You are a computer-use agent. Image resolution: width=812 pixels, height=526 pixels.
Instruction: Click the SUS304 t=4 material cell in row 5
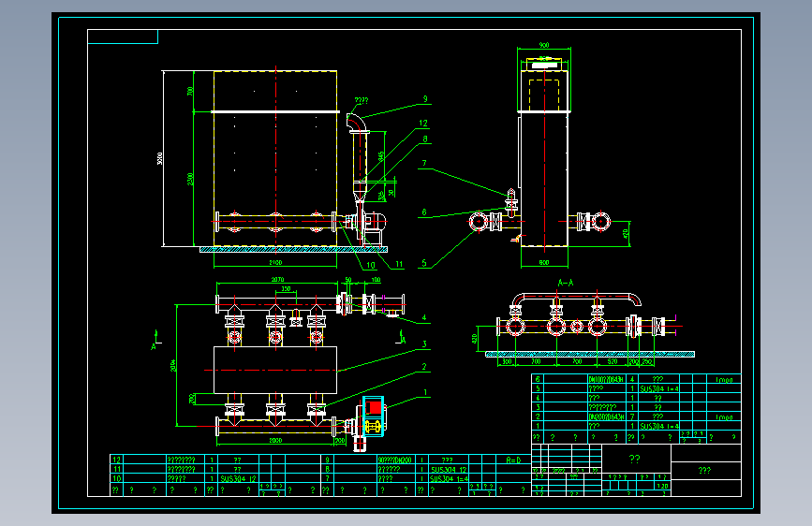point(659,388)
